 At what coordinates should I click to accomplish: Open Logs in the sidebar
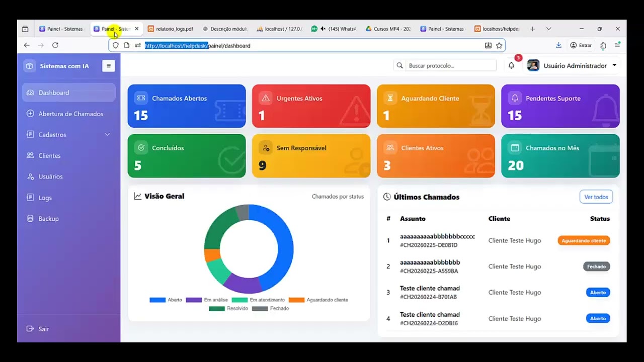68,198
